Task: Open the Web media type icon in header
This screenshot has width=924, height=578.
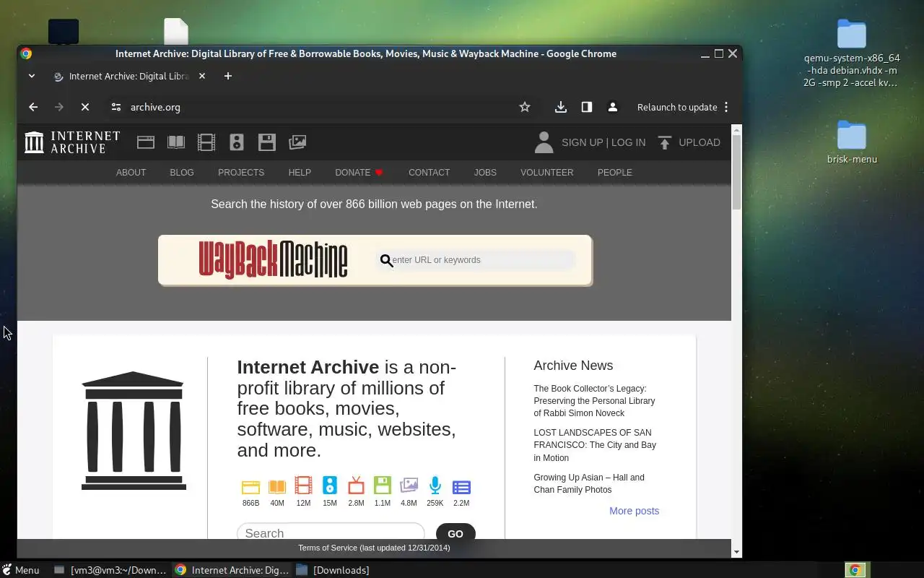Action: coord(146,142)
